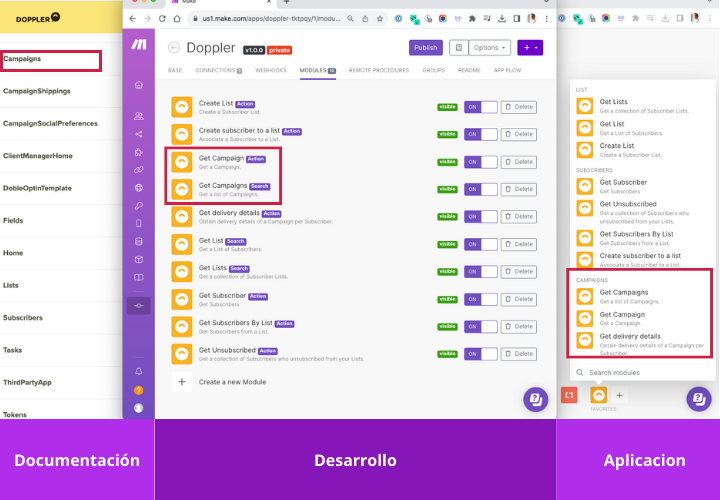Click the changelog icon beside Options

click(459, 48)
